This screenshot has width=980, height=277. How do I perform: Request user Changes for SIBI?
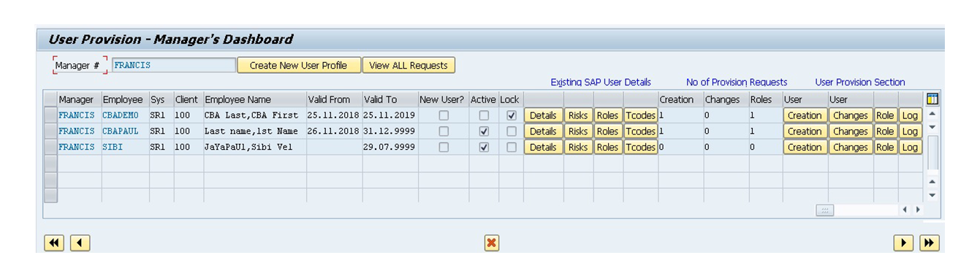[851, 148]
